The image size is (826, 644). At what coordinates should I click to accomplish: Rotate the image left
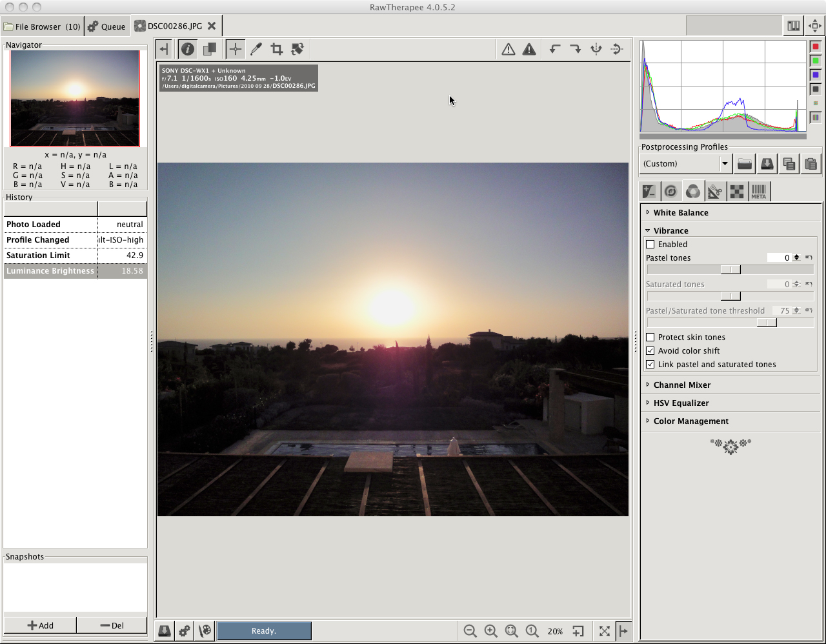pyautogui.click(x=554, y=49)
